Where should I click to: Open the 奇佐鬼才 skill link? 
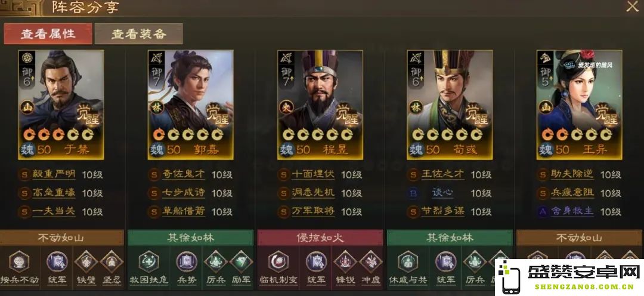click(x=183, y=174)
